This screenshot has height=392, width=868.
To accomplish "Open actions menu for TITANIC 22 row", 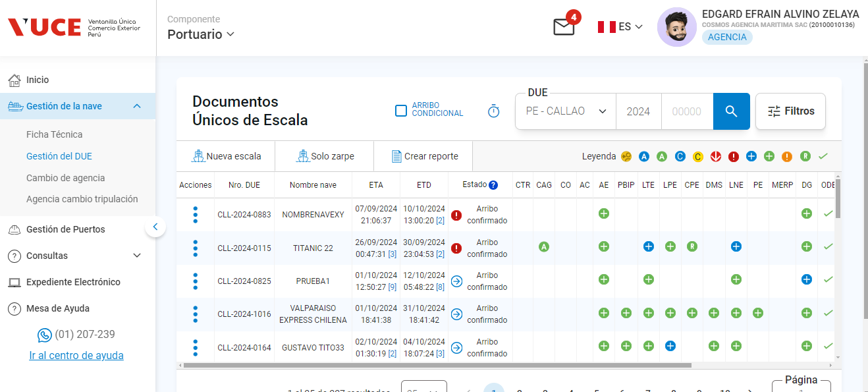I will 195,248.
